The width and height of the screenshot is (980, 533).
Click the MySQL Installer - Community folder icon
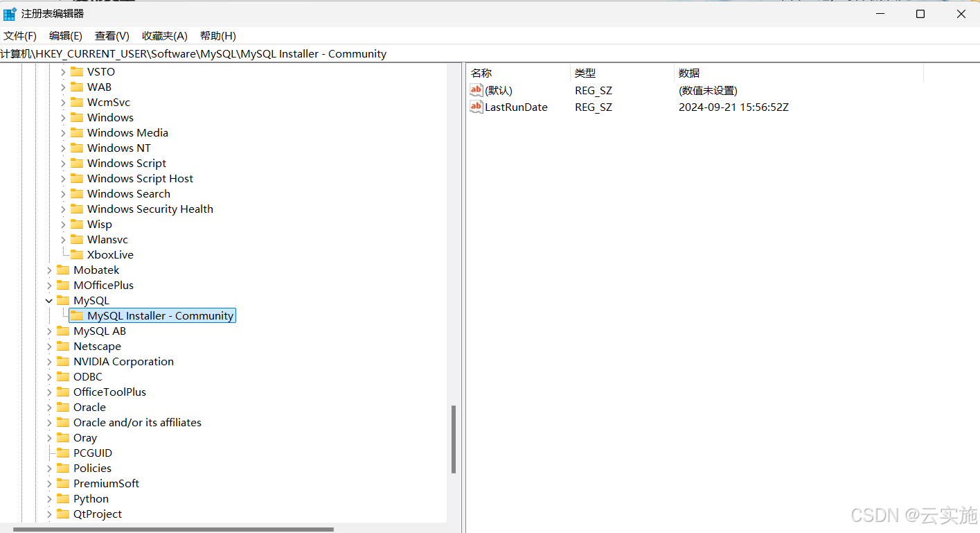[77, 316]
